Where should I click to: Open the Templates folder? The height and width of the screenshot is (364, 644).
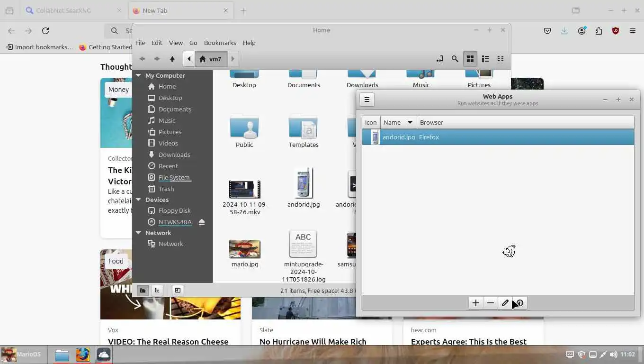pyautogui.click(x=304, y=131)
